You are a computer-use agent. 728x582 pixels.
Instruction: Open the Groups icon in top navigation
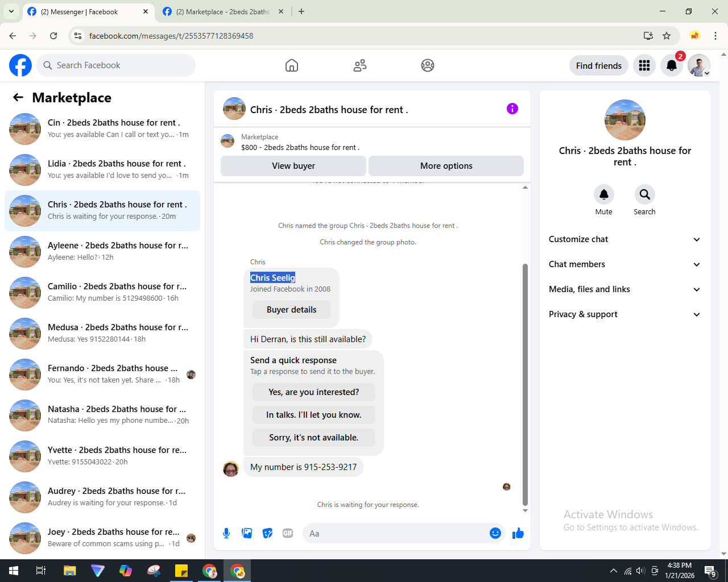pos(428,65)
